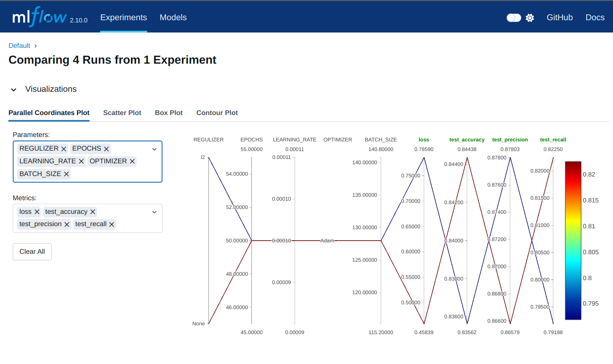Click the MLflow logo
613x364 pixels.
[40, 17]
